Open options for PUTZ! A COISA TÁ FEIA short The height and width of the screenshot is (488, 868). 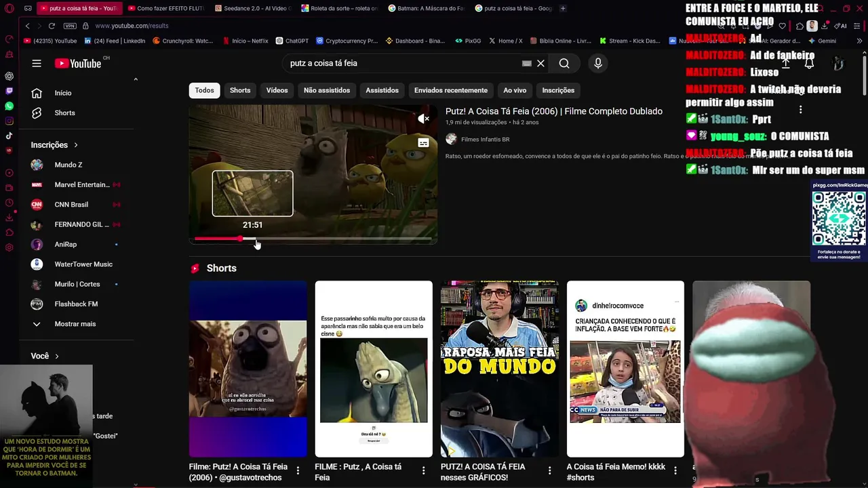tap(549, 470)
